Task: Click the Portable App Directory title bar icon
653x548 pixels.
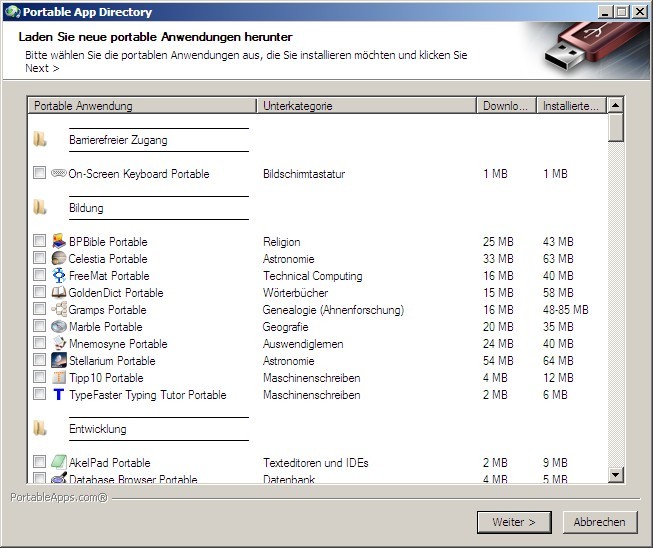Action: click(12, 12)
